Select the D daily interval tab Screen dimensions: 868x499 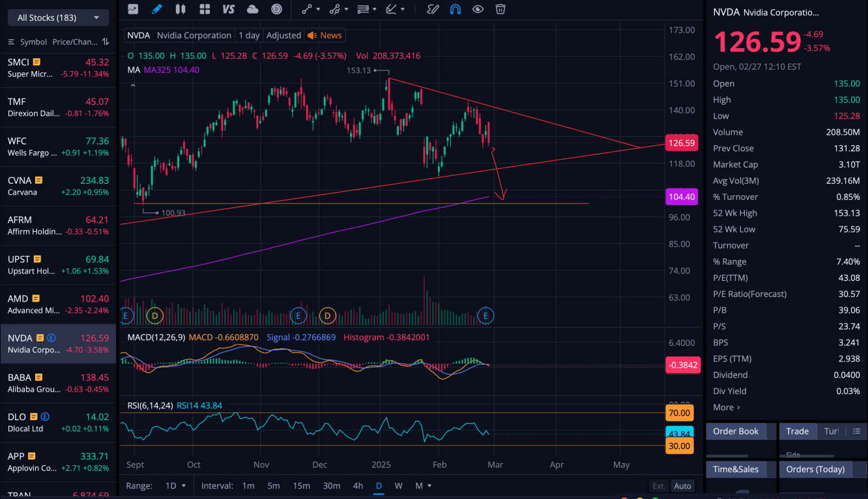click(379, 485)
